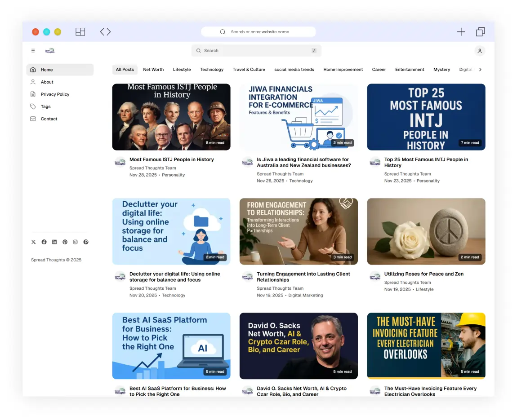Screen dimensions: 517x420
Task: Open Best AI SaaS Platform title link
Action: pyautogui.click(x=178, y=391)
